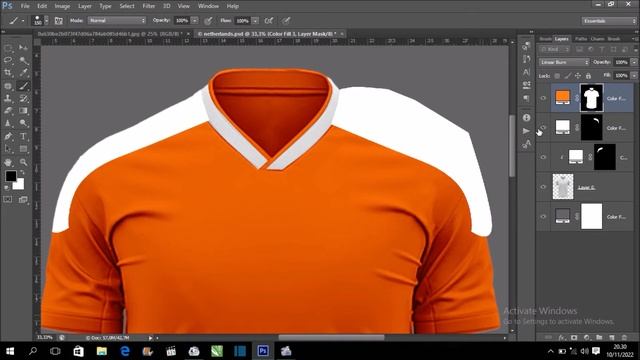640x360 pixels.
Task: Click the black foreground color swatch
Action: coord(10,176)
